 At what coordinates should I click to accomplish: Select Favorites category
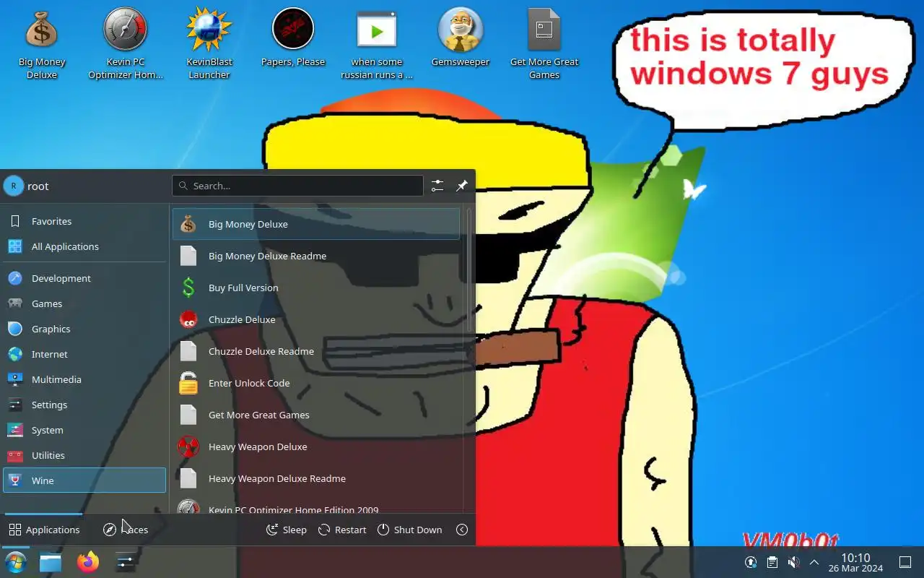84,221
